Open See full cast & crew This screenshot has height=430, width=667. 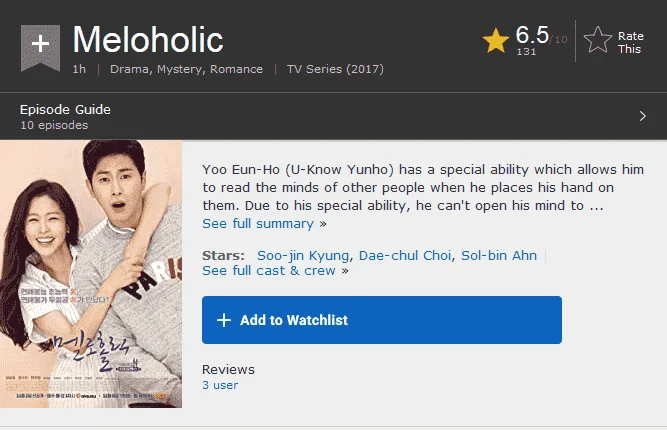coord(275,271)
